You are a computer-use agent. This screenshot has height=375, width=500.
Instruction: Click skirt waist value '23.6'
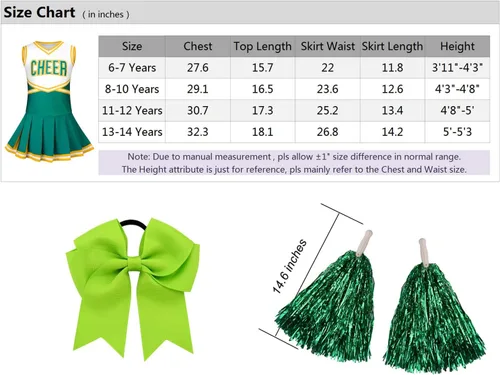click(328, 89)
